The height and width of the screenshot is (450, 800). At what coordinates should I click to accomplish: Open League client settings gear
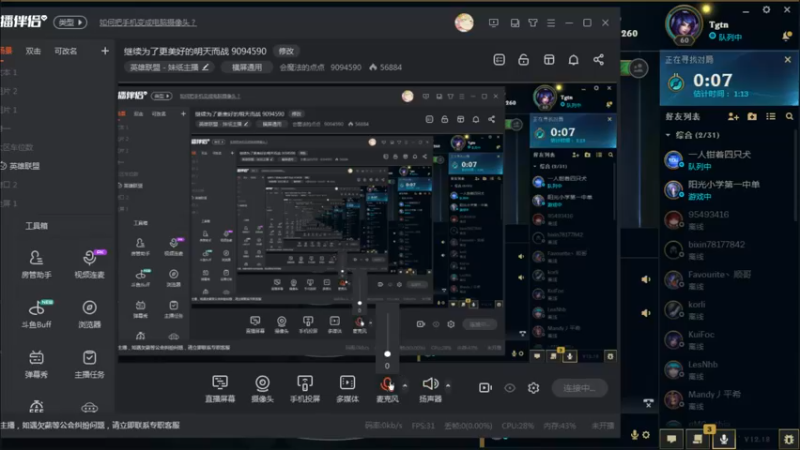(766, 10)
